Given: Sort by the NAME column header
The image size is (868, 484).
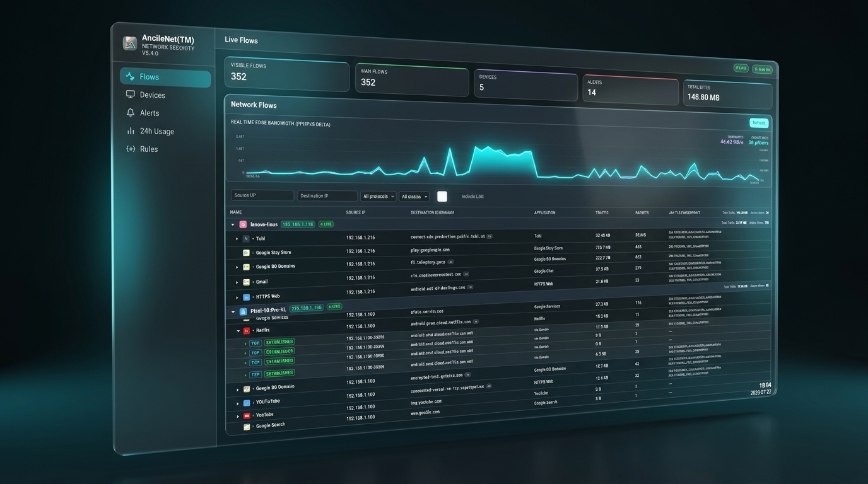Looking at the screenshot, I should point(236,212).
